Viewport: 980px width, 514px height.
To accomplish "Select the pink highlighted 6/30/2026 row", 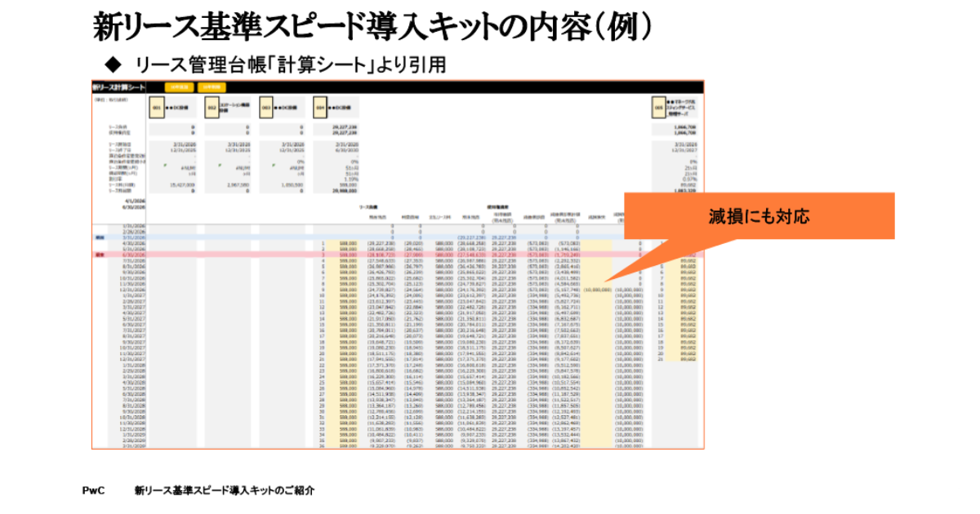I will (x=392, y=255).
